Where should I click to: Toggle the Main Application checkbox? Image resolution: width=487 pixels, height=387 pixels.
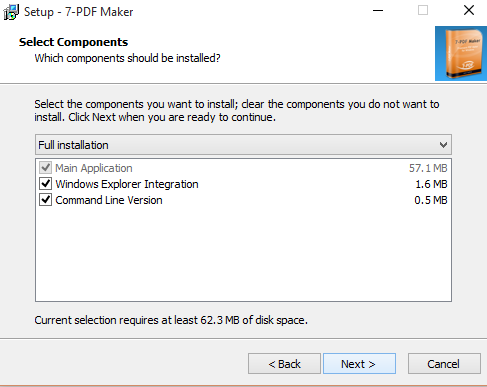tap(45, 168)
